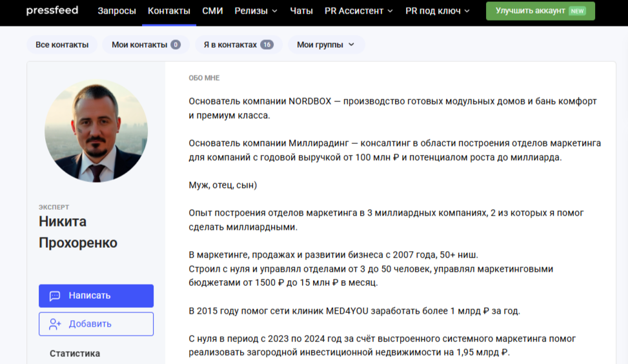This screenshot has height=364, width=628.
Task: Expand the PR под ключ dropdown
Action: coord(437,11)
